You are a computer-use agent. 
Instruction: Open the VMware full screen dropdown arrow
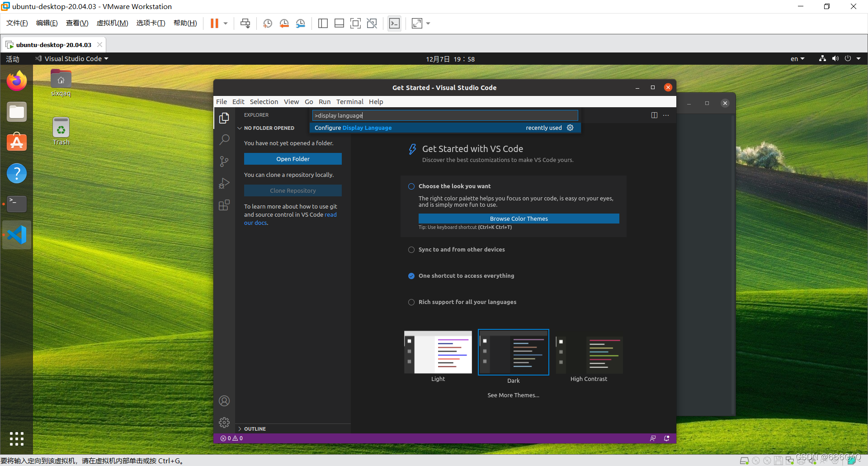click(428, 23)
